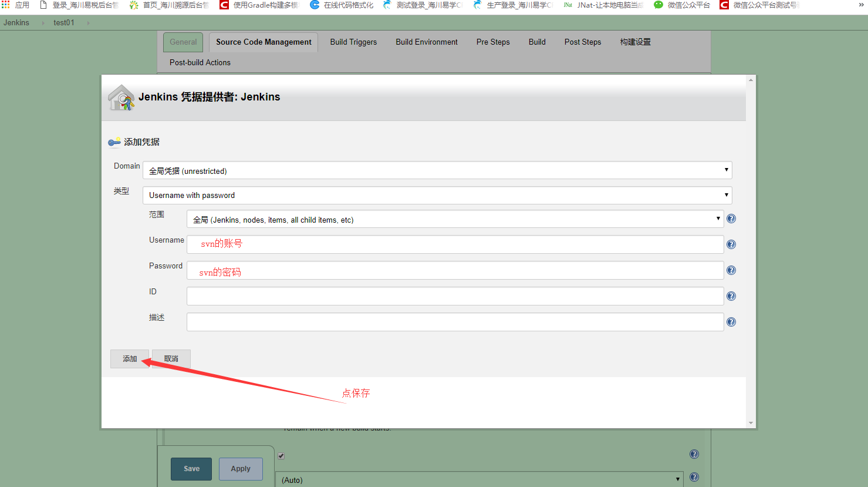Switch to the Build Environment tab
The height and width of the screenshot is (487, 868).
coord(427,42)
